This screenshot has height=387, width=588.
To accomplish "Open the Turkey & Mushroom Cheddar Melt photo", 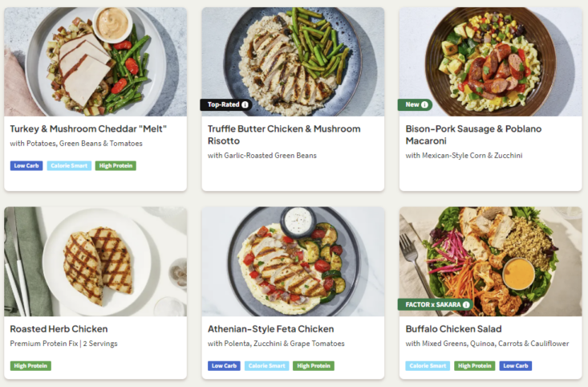I will (x=95, y=61).
